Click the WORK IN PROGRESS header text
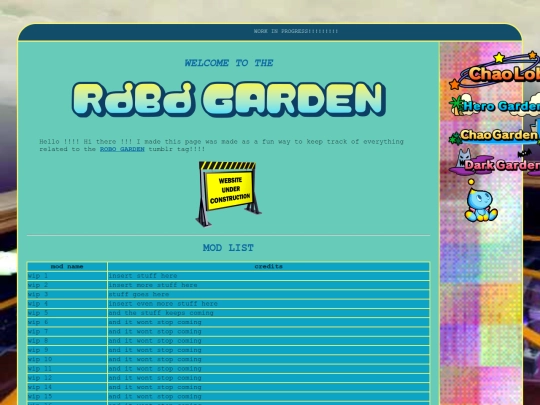The height and width of the screenshot is (405, 540). [x=296, y=31]
